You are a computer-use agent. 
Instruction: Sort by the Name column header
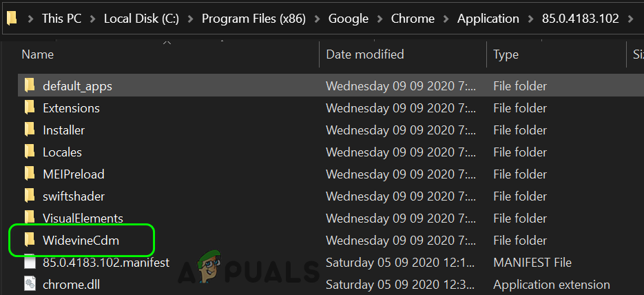[x=37, y=54]
